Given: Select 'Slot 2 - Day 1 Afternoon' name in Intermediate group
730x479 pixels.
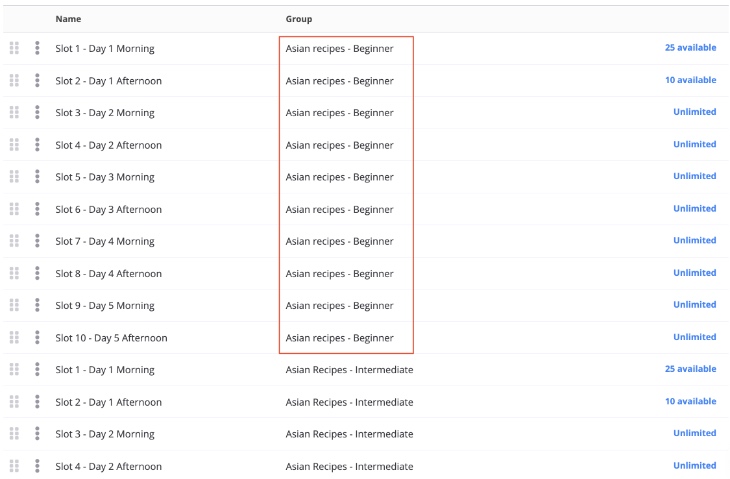Looking at the screenshot, I should point(108,402).
